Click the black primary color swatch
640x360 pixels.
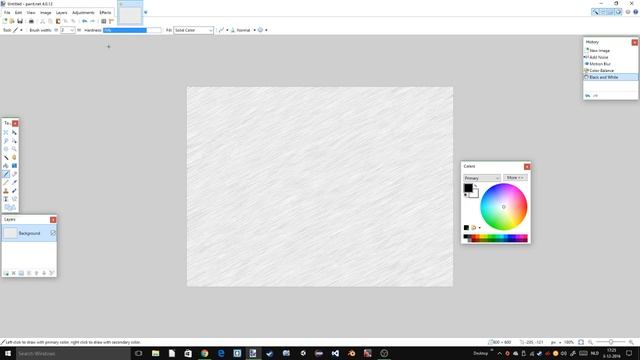(468, 188)
